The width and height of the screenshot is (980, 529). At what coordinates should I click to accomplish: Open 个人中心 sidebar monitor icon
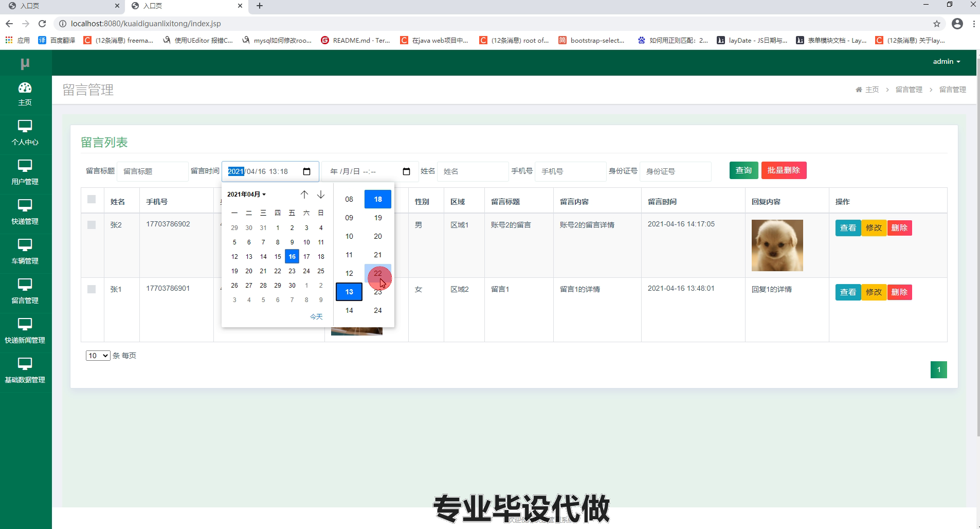25,126
